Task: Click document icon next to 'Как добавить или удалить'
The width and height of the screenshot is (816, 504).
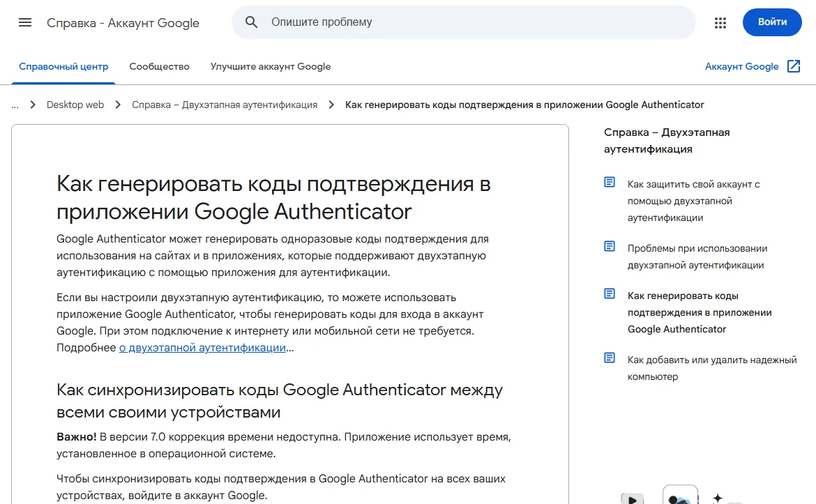Action: [x=610, y=358]
